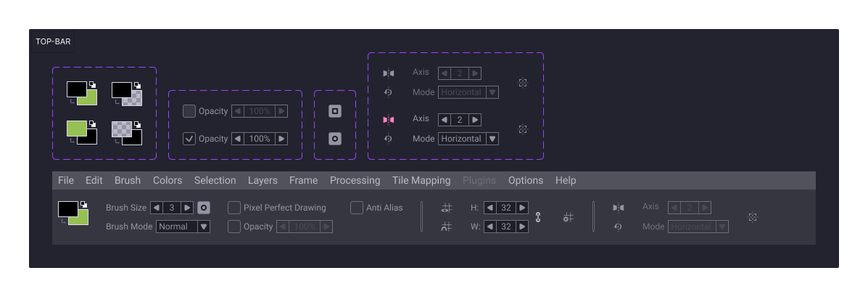Click the reset colors icon under the toolbar swatch
Screen dimensions: 868x297
(x=63, y=221)
